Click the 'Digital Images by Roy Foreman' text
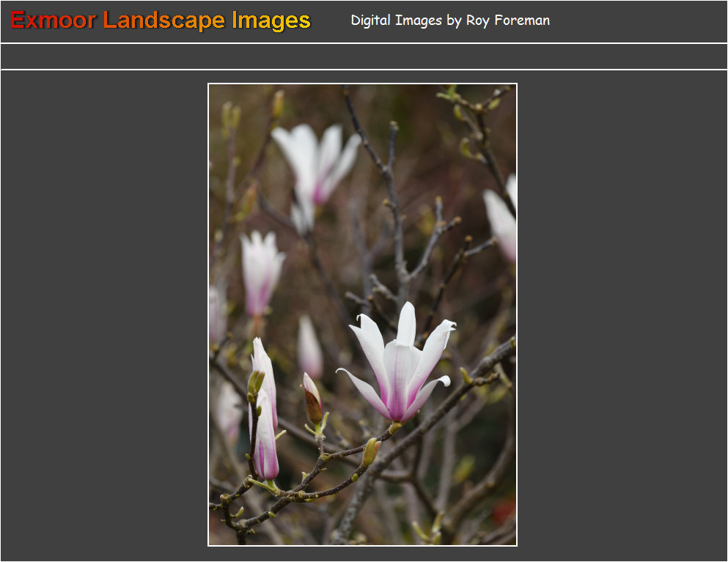The height and width of the screenshot is (562, 728). coord(449,21)
